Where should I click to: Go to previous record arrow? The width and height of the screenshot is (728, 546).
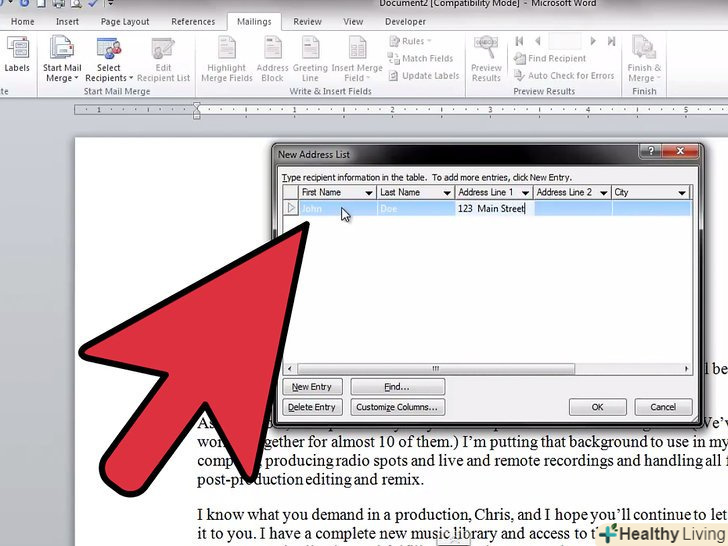(538, 41)
